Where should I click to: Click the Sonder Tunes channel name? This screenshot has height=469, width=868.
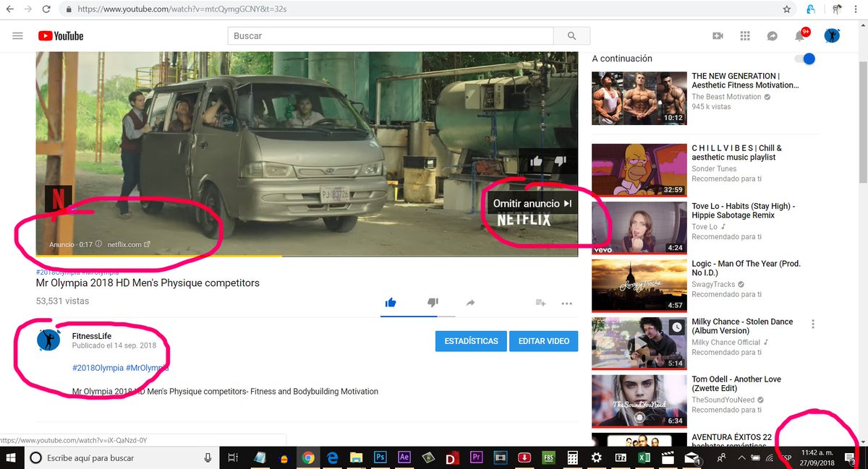[x=715, y=169]
